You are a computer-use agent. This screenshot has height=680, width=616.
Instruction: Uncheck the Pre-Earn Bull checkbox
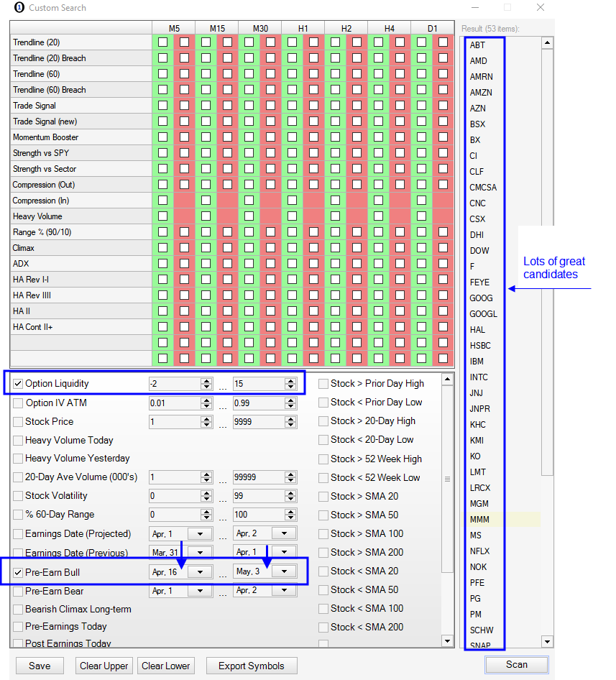tap(18, 572)
